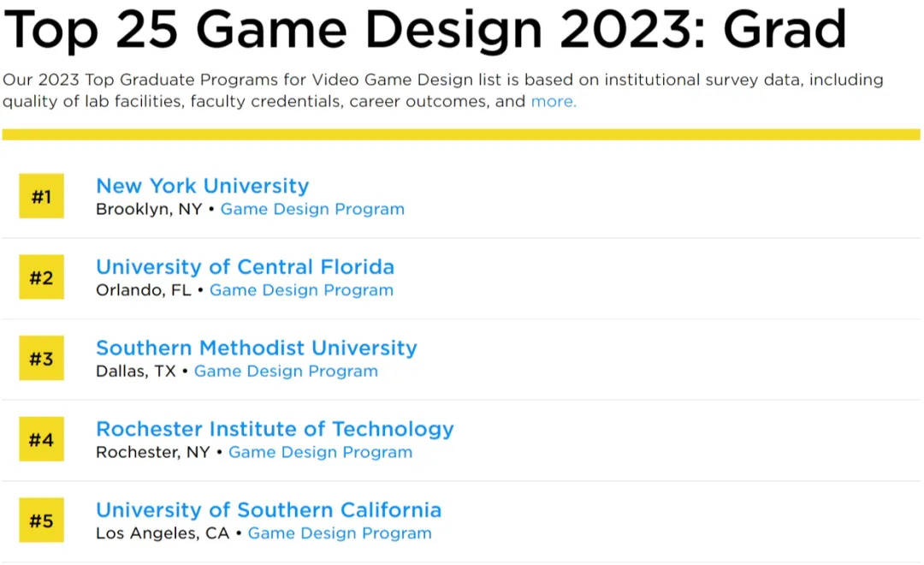Screen dimensions: 924x565
Task: Click the "Los Angeles, CA" location text
Action: [163, 533]
